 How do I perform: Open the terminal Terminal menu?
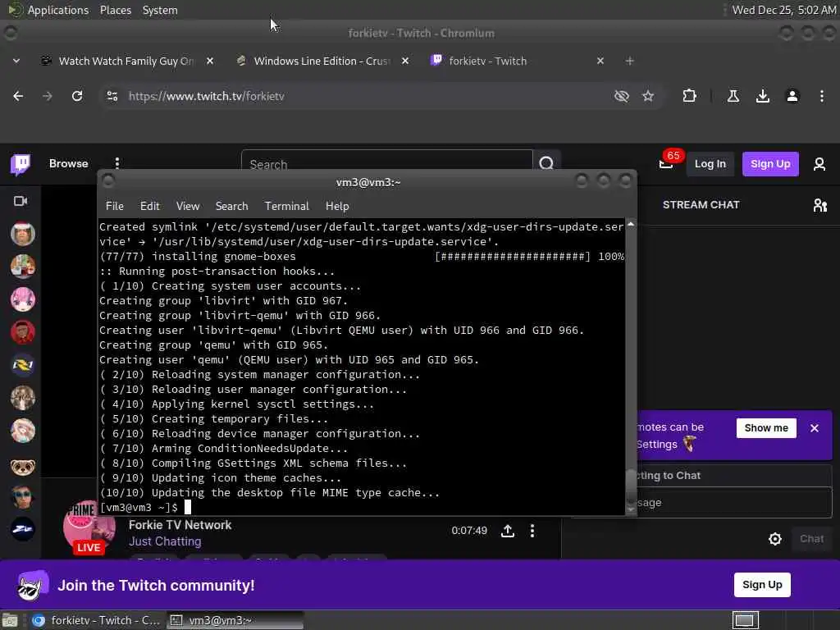pos(286,206)
